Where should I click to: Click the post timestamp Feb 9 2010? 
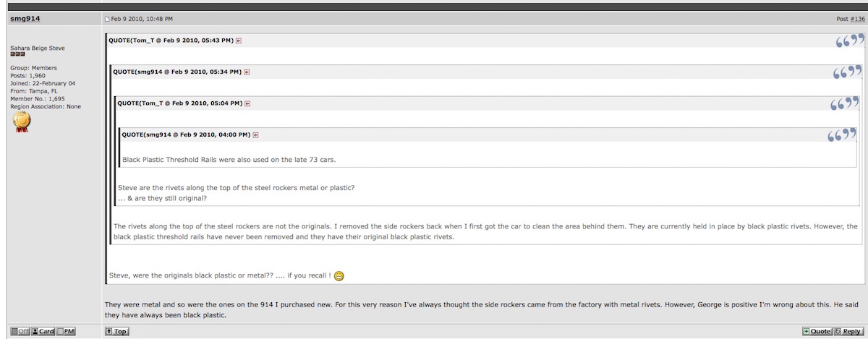142,19
